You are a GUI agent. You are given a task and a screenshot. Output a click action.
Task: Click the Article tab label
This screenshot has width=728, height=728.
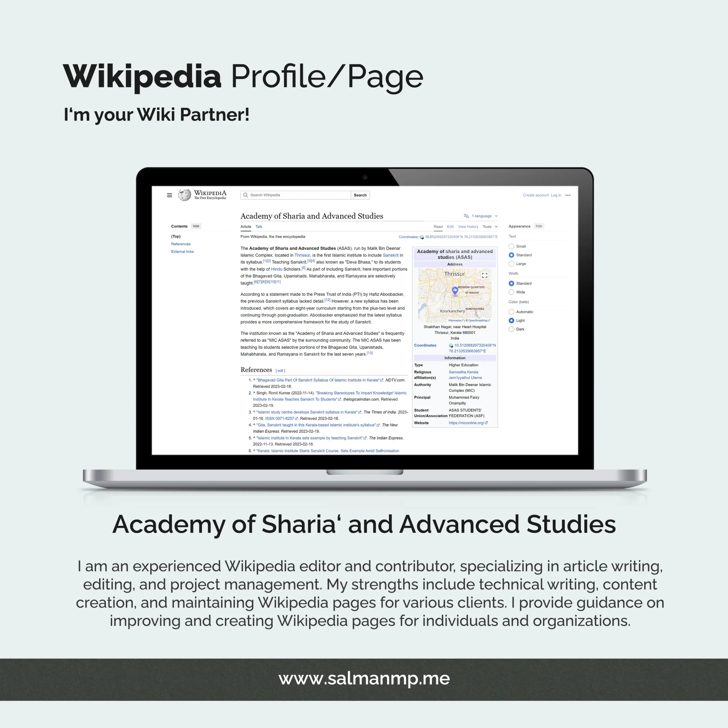tap(245, 227)
